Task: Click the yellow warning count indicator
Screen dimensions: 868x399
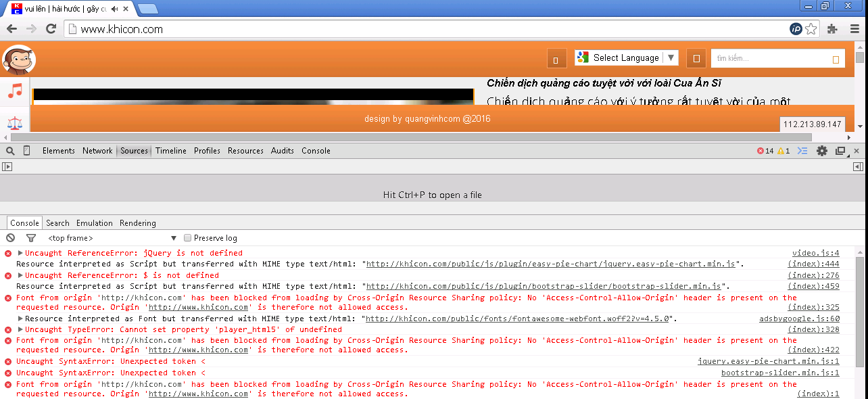Action: coord(783,151)
